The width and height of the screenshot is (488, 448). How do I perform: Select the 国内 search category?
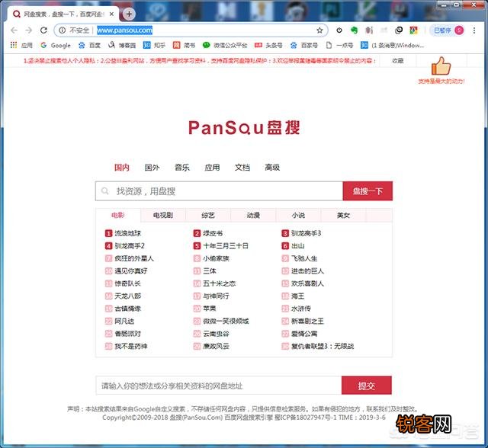[122, 168]
